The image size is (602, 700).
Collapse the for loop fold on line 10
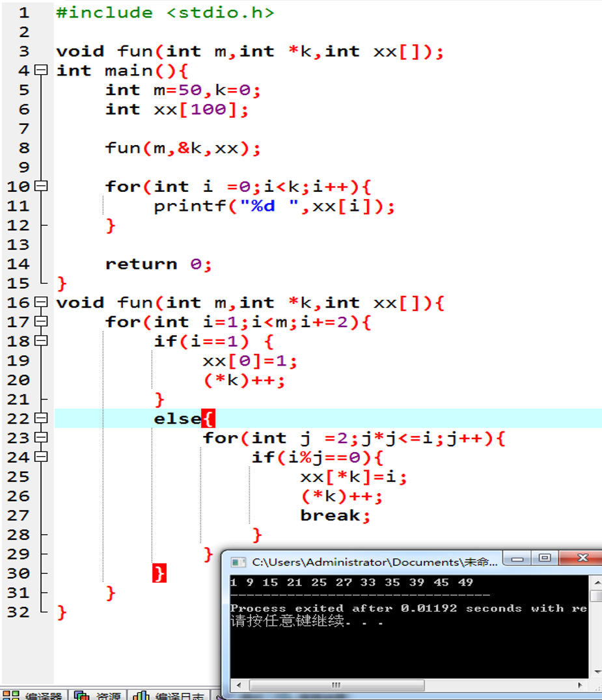(x=41, y=185)
